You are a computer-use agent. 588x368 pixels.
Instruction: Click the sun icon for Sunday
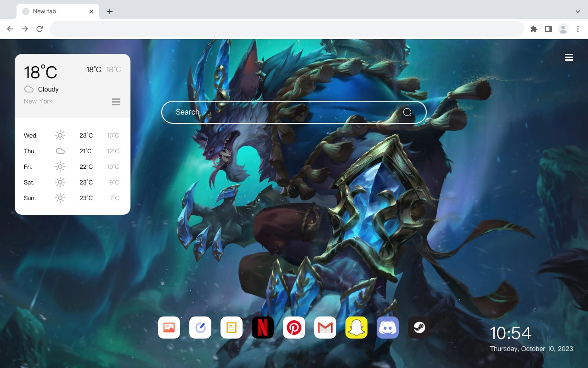60,198
